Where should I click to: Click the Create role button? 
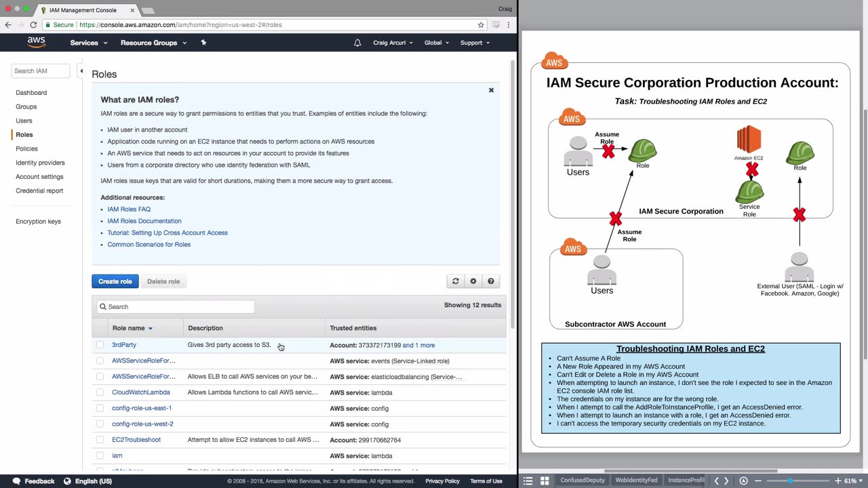(115, 281)
